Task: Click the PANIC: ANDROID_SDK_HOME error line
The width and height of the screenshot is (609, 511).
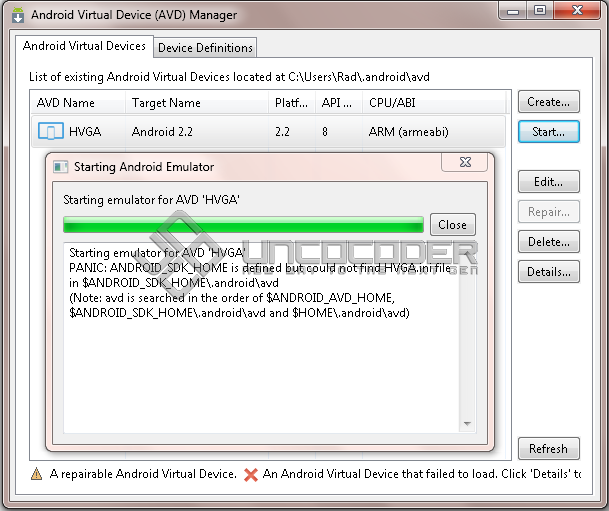Action: 260,268
